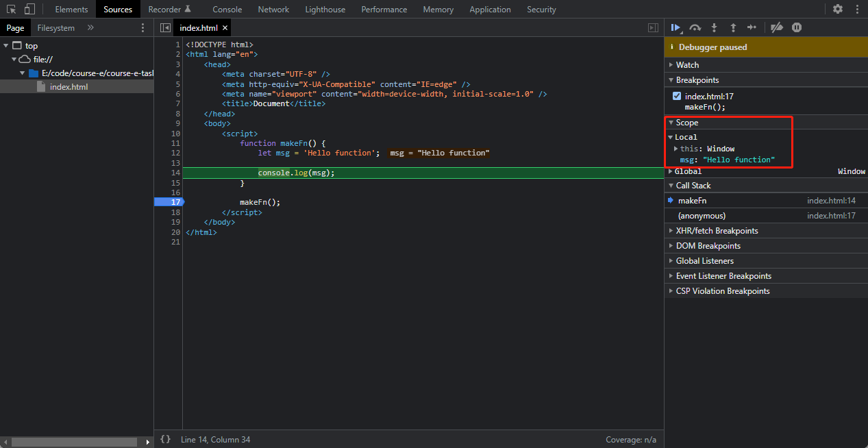Open navigator pane three-dot menu
The image size is (868, 448).
coord(142,28)
